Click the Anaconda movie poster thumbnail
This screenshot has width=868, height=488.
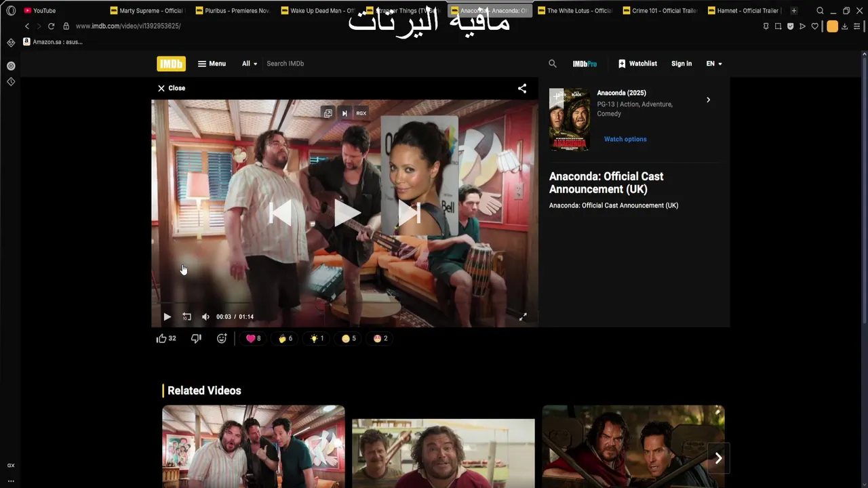pyautogui.click(x=569, y=119)
